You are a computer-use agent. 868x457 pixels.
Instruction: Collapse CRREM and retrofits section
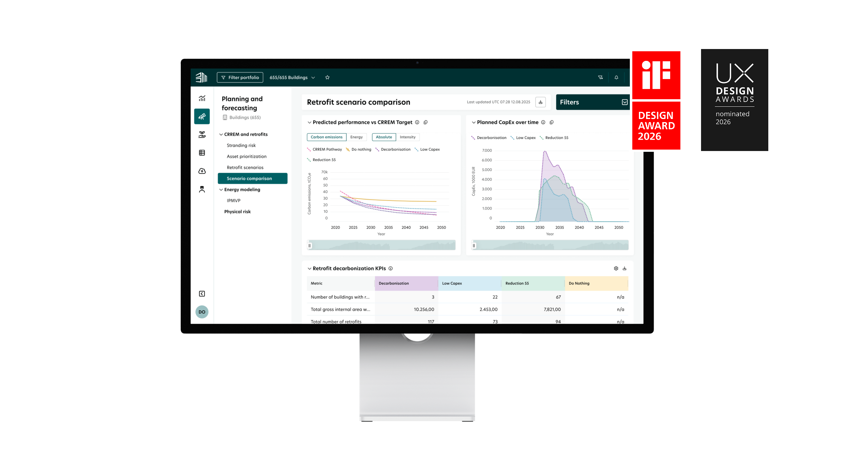coord(221,134)
